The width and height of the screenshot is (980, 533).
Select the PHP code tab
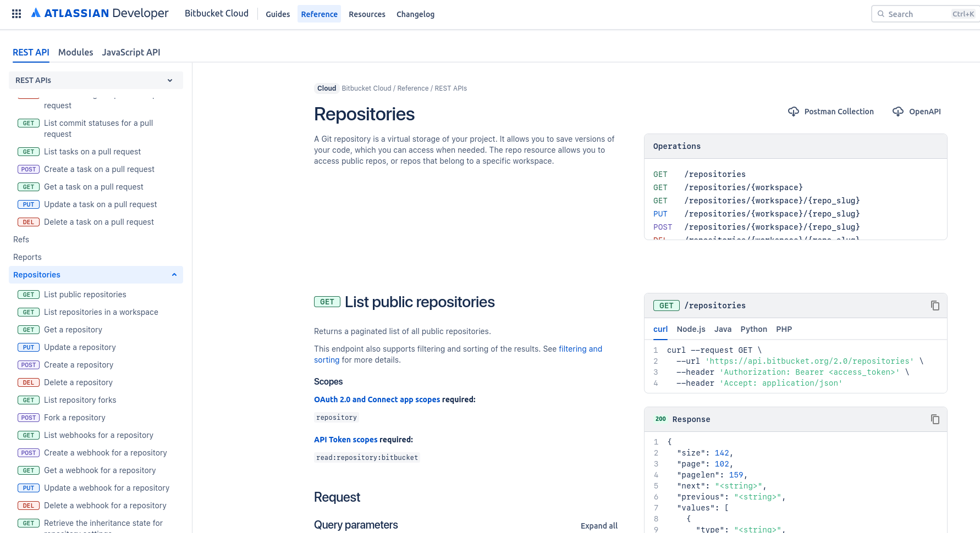click(784, 329)
